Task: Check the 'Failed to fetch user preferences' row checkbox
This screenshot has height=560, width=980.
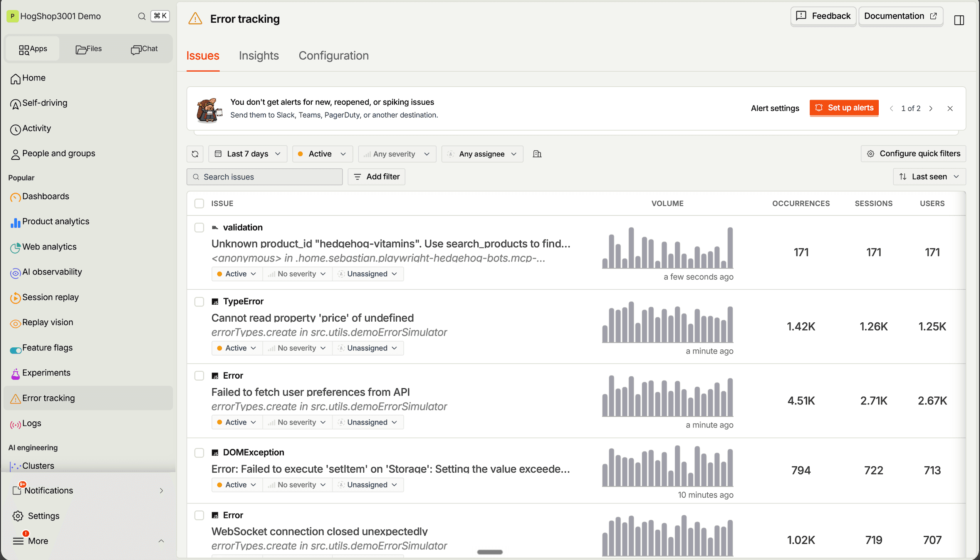Action: pyautogui.click(x=199, y=376)
